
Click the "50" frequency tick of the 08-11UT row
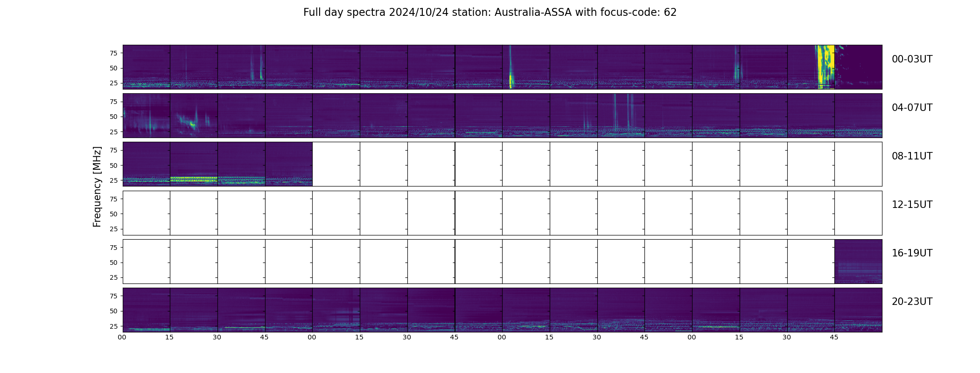[113, 166]
